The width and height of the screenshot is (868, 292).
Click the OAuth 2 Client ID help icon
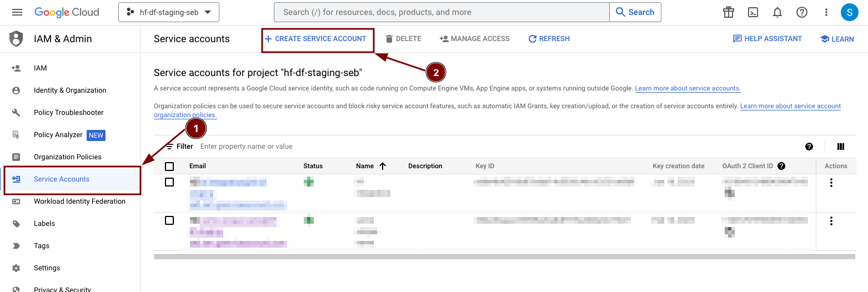(781, 166)
